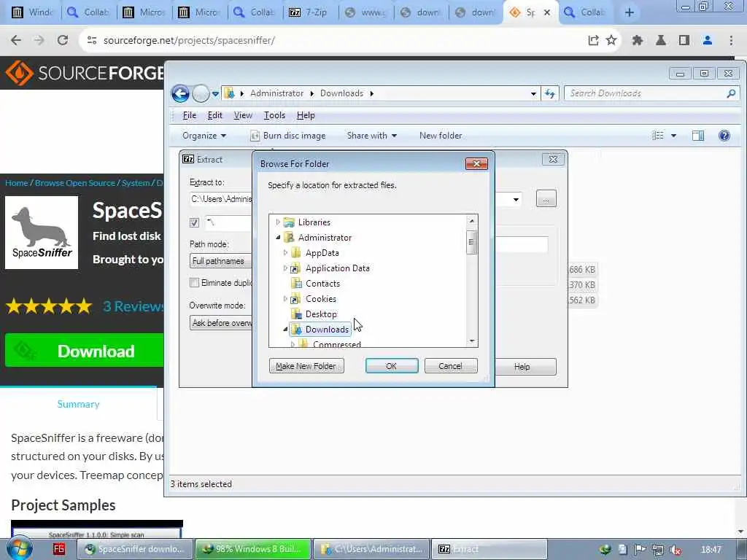This screenshot has height=560, width=747.
Task: Open the Chrome extensions puzzle icon
Action: (x=638, y=41)
